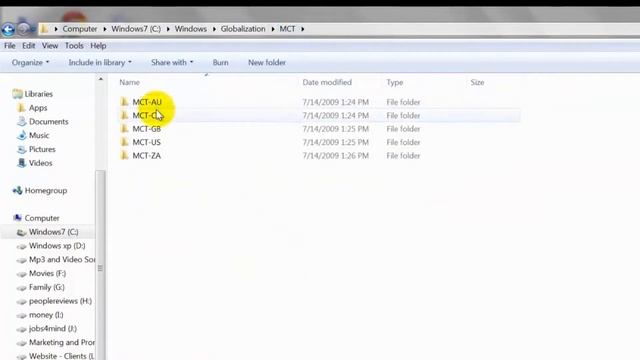Image resolution: width=640 pixels, height=360 pixels.
Task: Expand the arrow after Windows7 (C:) breadcrumb
Action: pyautogui.click(x=168, y=29)
